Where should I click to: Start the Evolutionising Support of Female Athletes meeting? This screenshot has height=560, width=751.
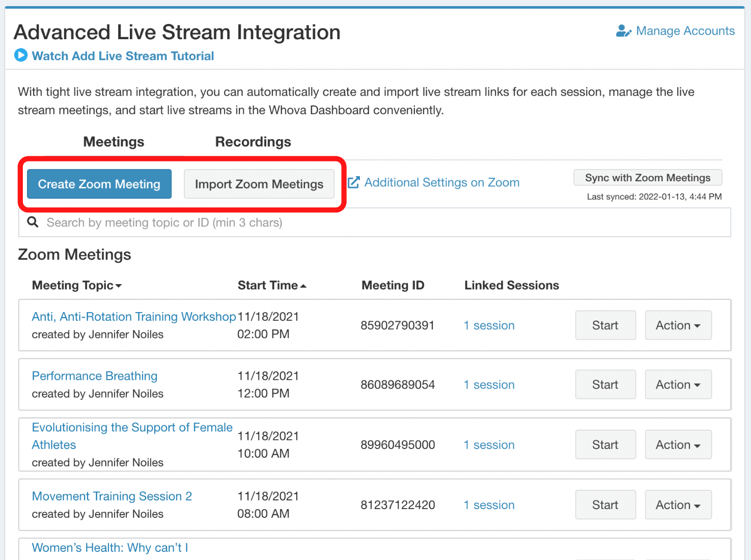click(x=605, y=445)
